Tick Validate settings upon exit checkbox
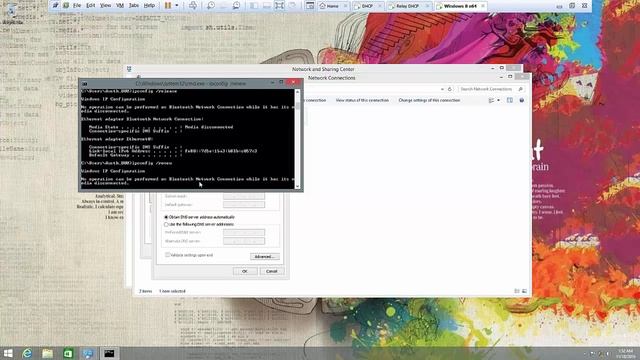The image size is (640, 360). 167,255
